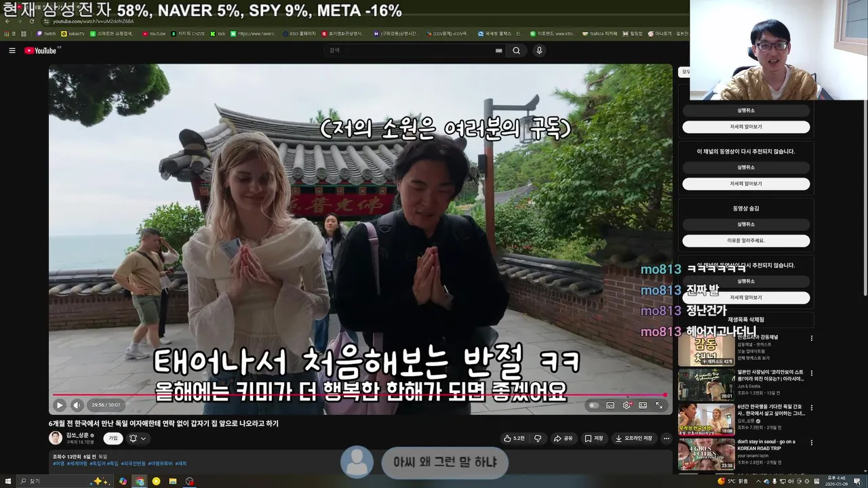Go to the YouTube home logo
This screenshot has width=868, height=488.
click(41, 50)
